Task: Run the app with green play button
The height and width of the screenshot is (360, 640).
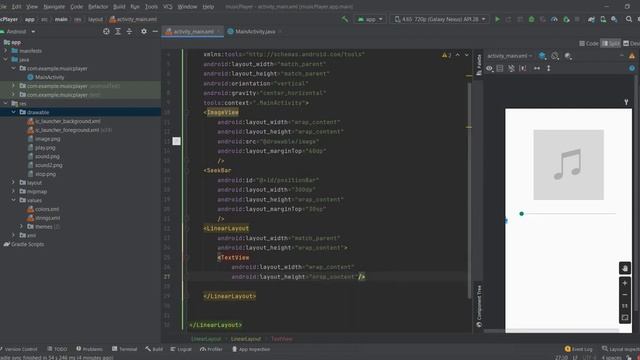Action: tap(497, 19)
